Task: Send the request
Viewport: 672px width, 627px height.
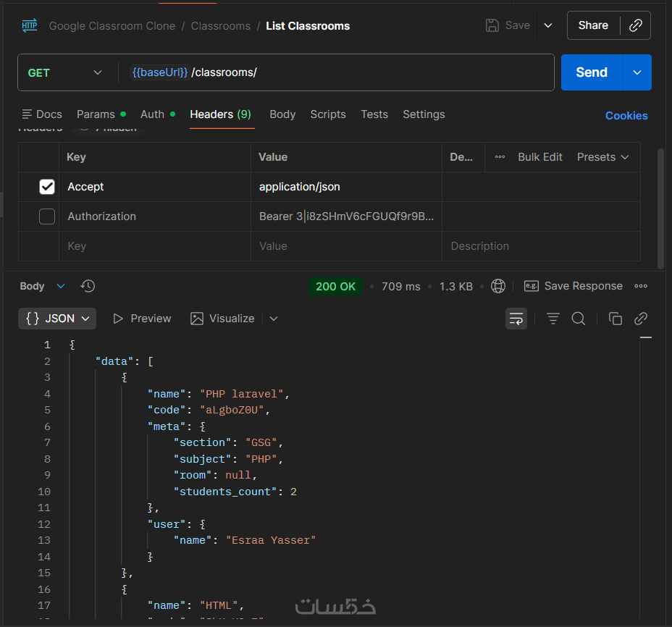Action: tap(592, 72)
